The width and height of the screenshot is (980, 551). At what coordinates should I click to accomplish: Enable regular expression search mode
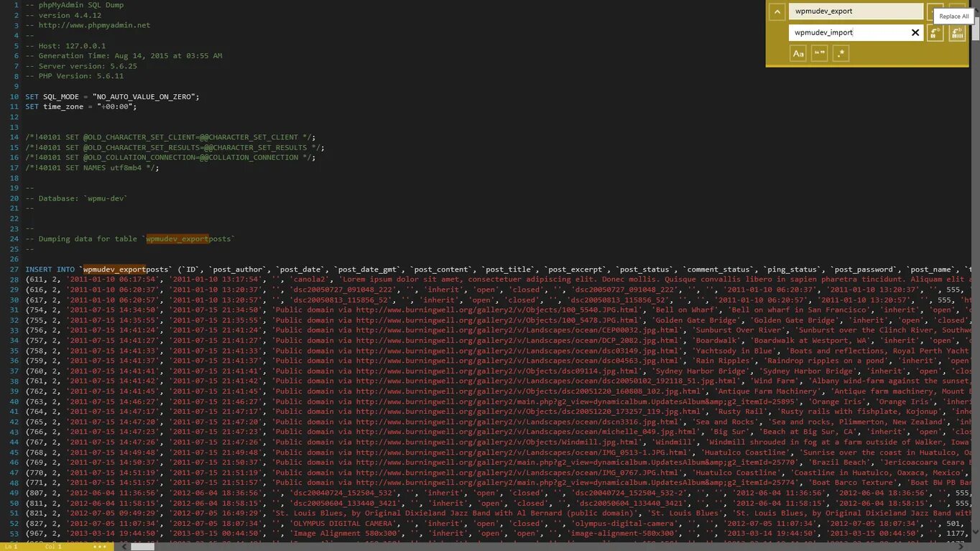(x=841, y=52)
